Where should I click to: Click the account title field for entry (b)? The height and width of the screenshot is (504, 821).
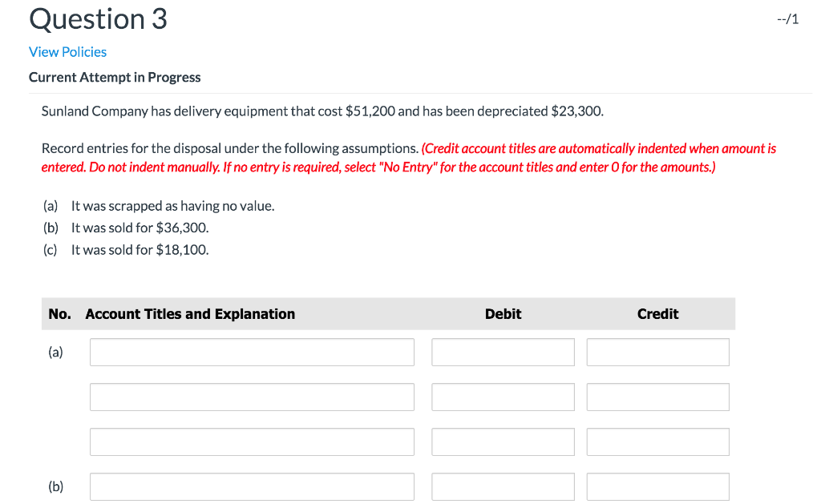click(x=252, y=486)
